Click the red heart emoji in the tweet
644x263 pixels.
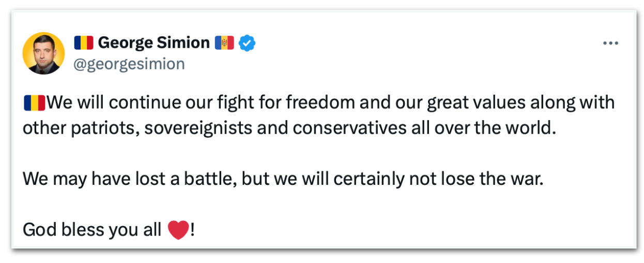(179, 230)
